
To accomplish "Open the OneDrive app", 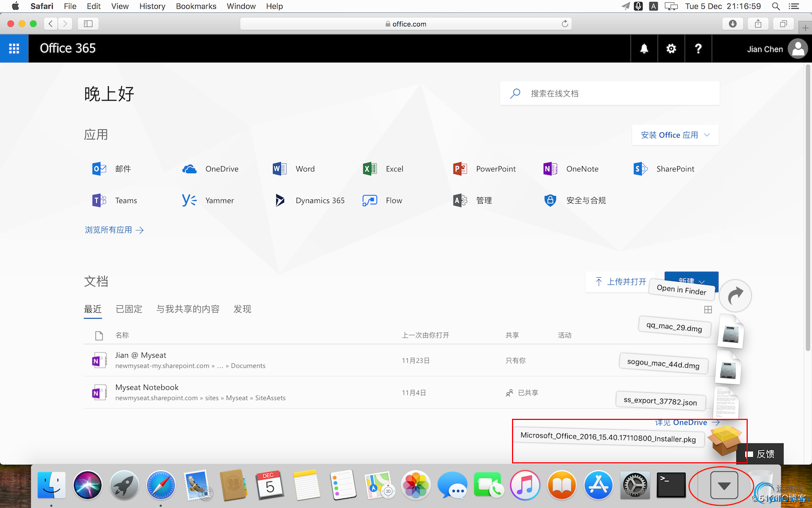I will [210, 169].
